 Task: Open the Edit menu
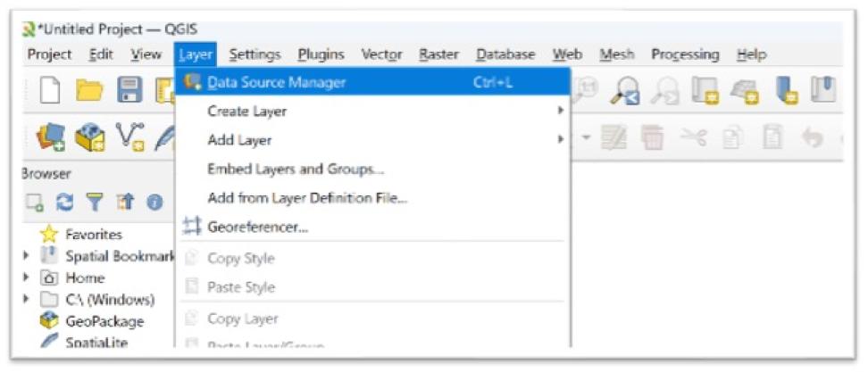(101, 54)
